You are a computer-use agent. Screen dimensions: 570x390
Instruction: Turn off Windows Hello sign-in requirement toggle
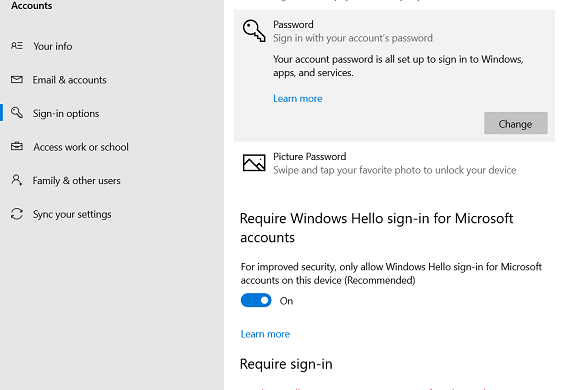256,300
